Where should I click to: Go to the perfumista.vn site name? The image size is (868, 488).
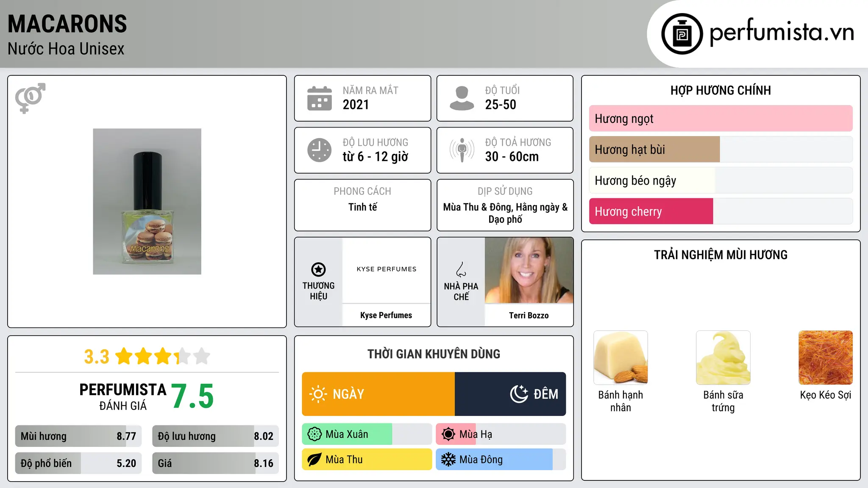[782, 33]
